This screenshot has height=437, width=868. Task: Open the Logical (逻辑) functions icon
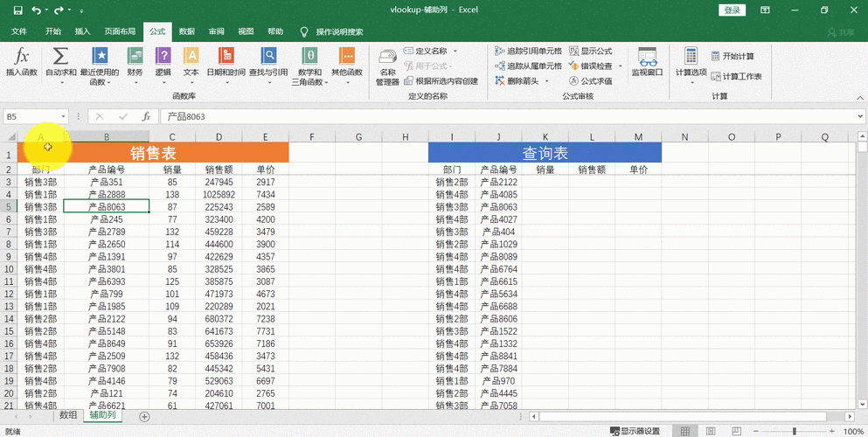coord(163,57)
